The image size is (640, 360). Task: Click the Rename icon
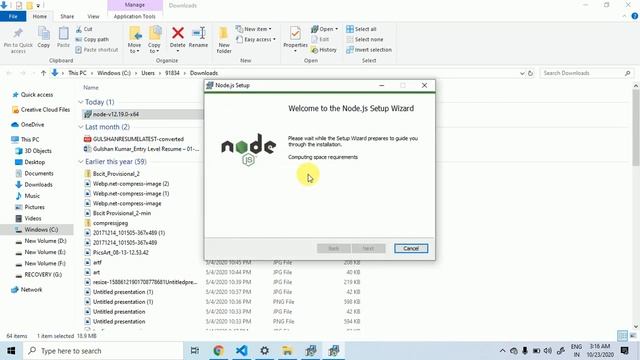(199, 33)
